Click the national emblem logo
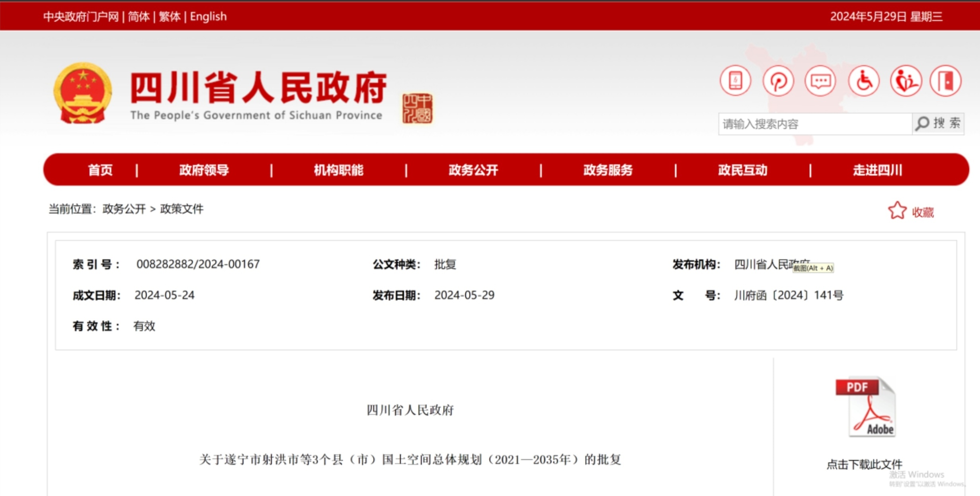Screen dimensions: 980x496 point(82,93)
